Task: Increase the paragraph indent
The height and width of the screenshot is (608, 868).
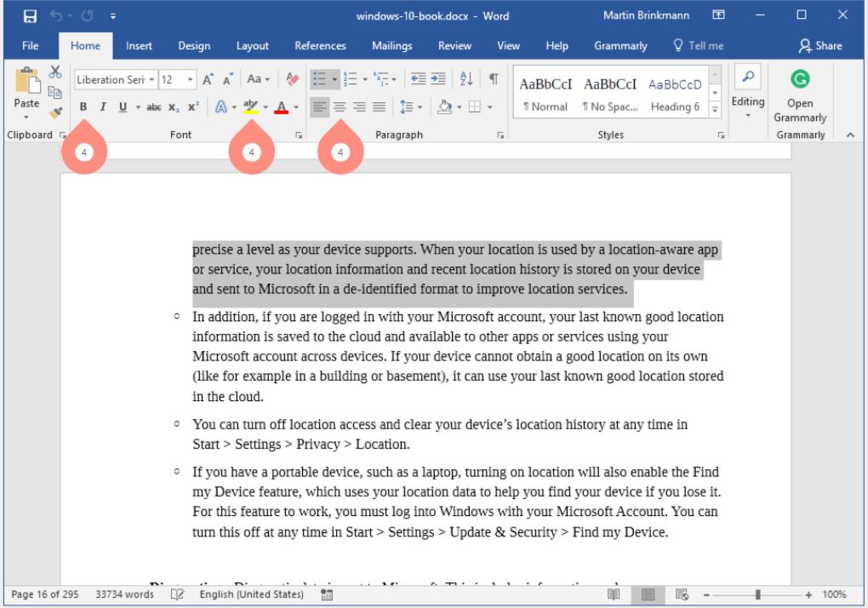Action: [438, 79]
